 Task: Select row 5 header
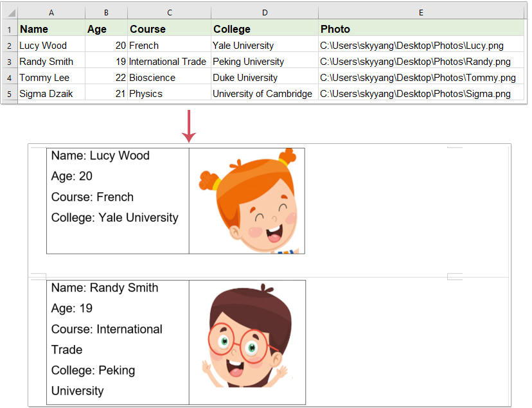tap(9, 94)
